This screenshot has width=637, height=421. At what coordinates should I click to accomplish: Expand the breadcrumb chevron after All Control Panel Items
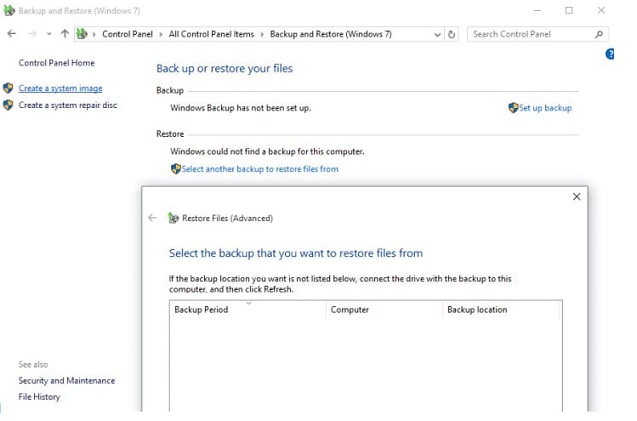point(262,35)
